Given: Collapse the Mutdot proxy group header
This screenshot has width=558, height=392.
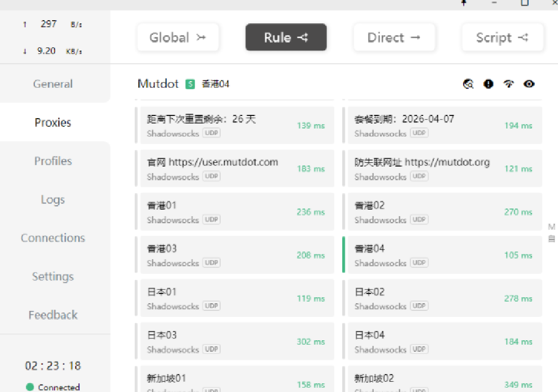Looking at the screenshot, I should pyautogui.click(x=158, y=84).
